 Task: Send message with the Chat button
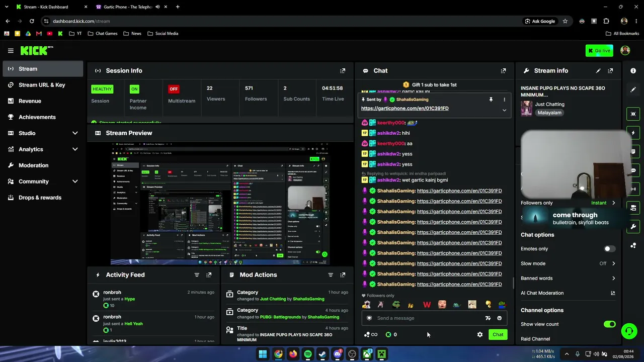click(x=498, y=335)
